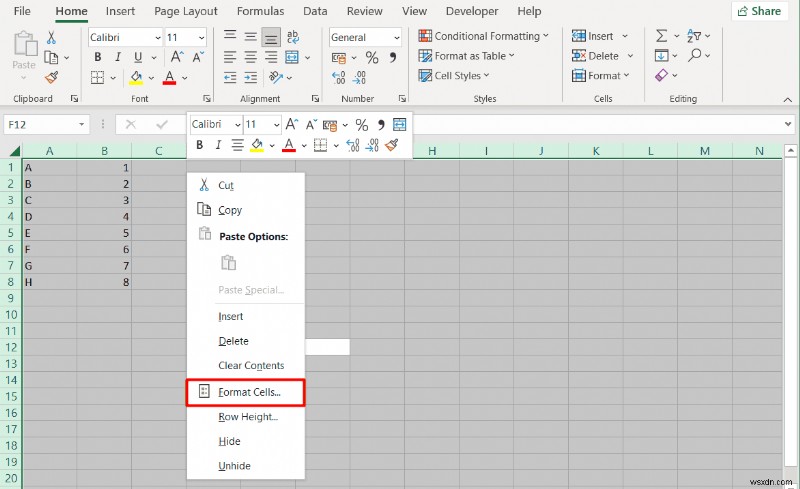This screenshot has width=800, height=489.
Task: Apply yellow fill color from ribbon
Action: point(136,78)
